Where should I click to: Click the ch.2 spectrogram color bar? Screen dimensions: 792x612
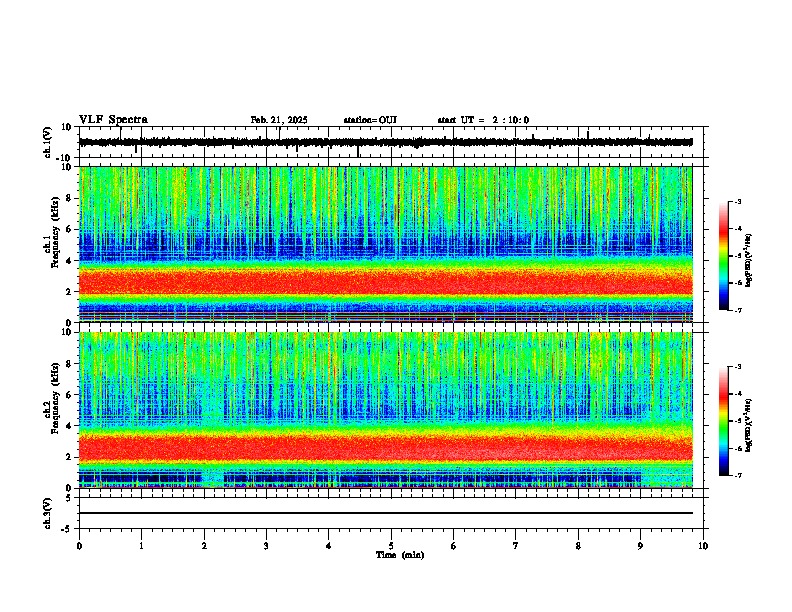(723, 421)
